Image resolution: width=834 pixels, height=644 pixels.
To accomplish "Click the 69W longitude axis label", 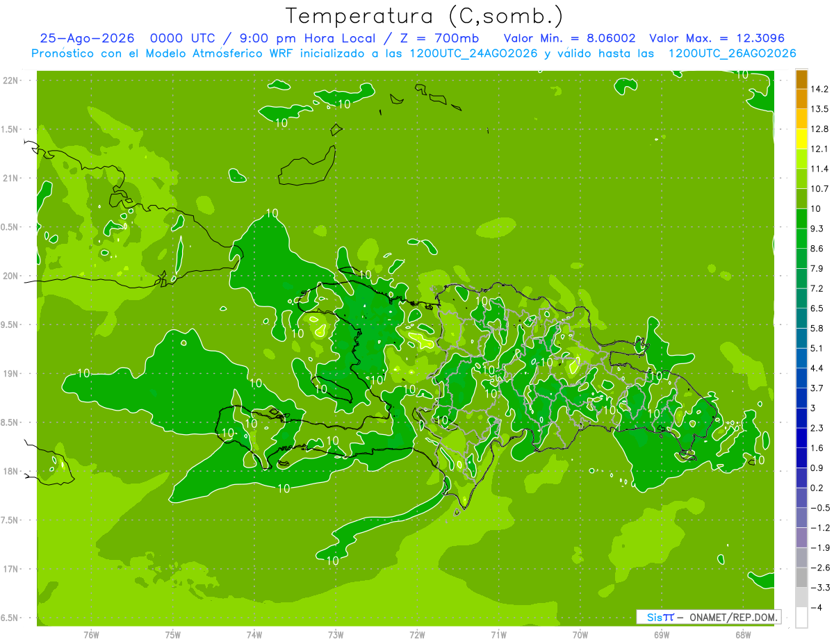I will [x=662, y=634].
